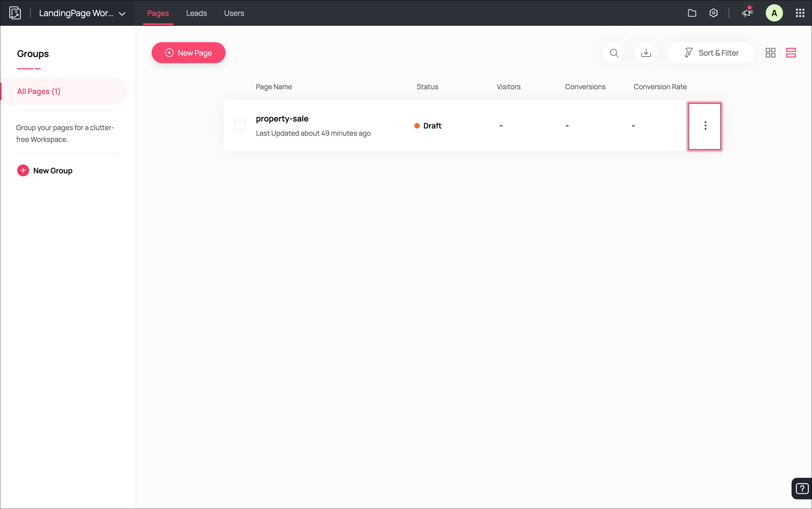
Task: Click the LandingPage app logo icon
Action: tap(15, 13)
